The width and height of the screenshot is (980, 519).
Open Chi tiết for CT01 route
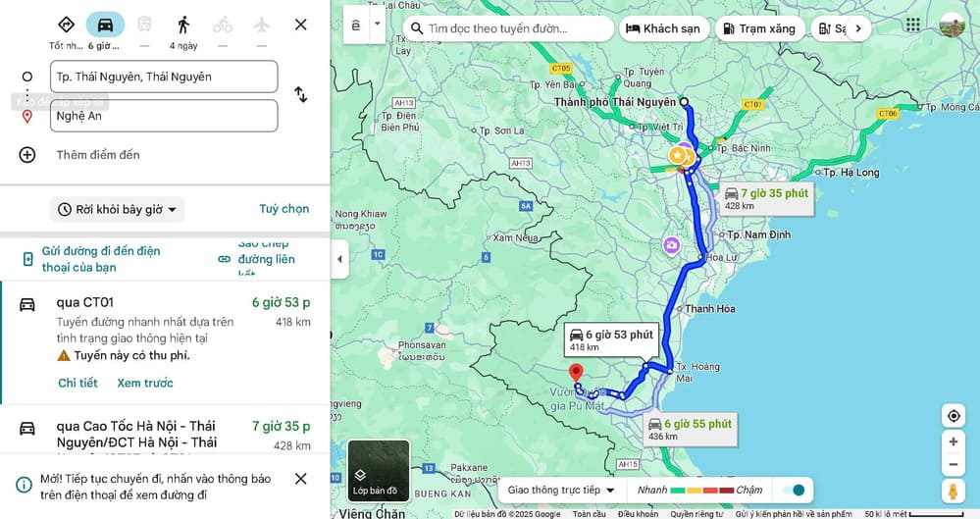point(78,383)
